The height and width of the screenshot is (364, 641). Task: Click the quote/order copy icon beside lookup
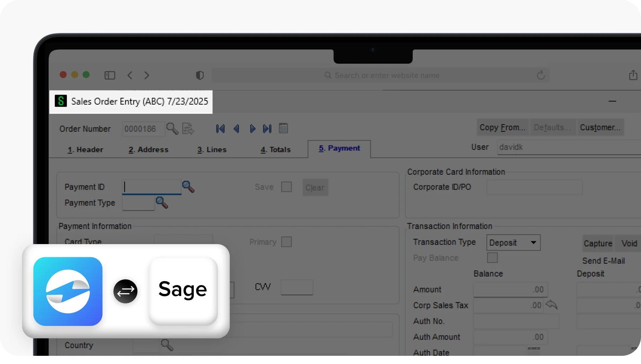[188, 128]
